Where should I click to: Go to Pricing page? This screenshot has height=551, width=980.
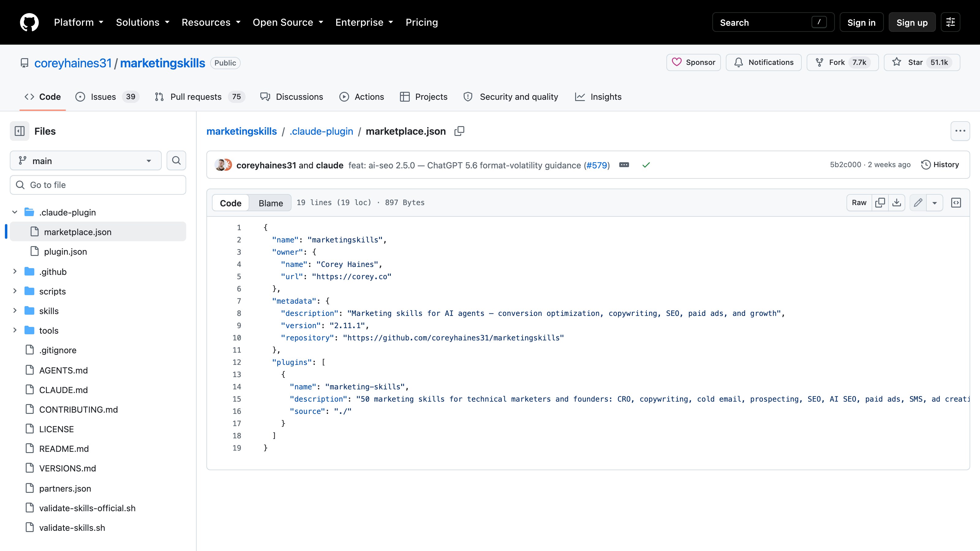click(x=421, y=22)
